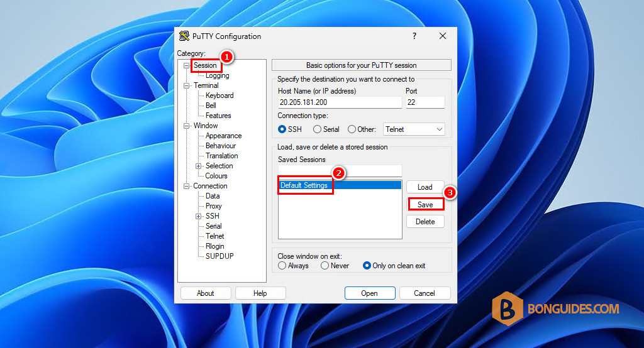The width and height of the screenshot is (644, 348).
Task: Click the Save session button
Action: pyautogui.click(x=425, y=204)
